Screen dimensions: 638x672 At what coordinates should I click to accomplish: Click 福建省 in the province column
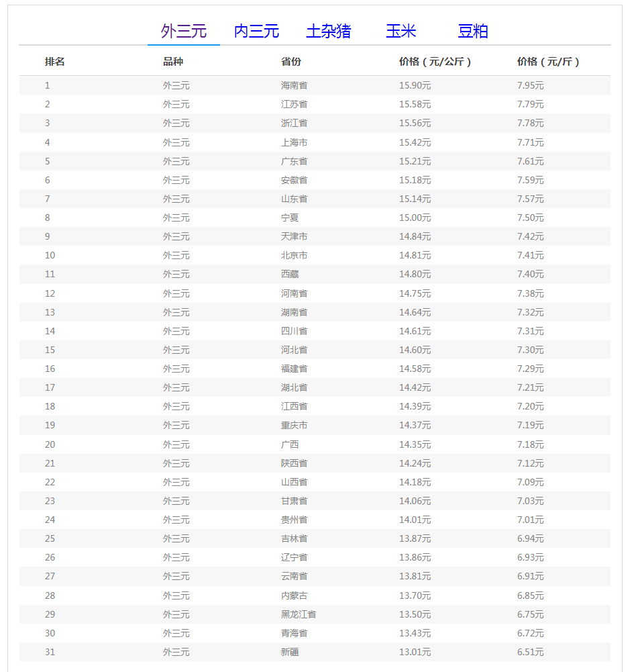coord(294,369)
